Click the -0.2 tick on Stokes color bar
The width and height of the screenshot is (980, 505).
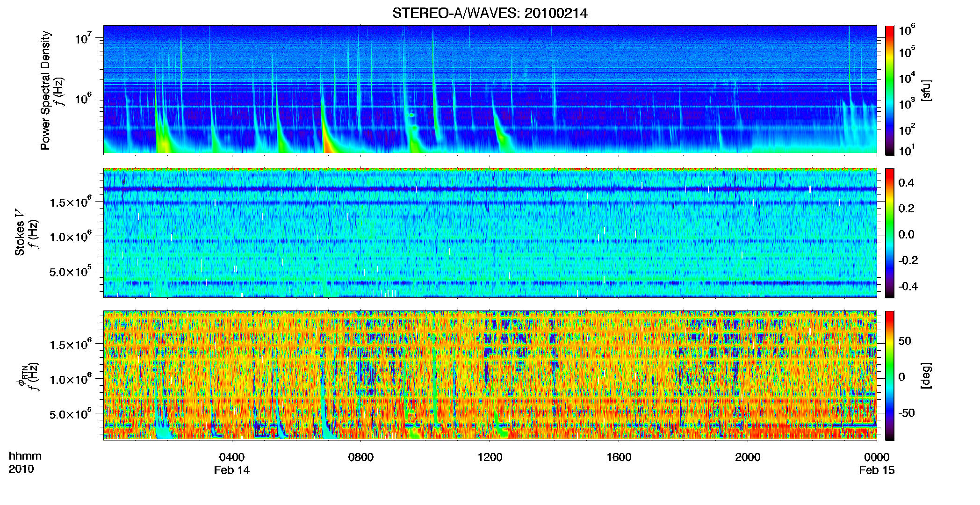(908, 260)
